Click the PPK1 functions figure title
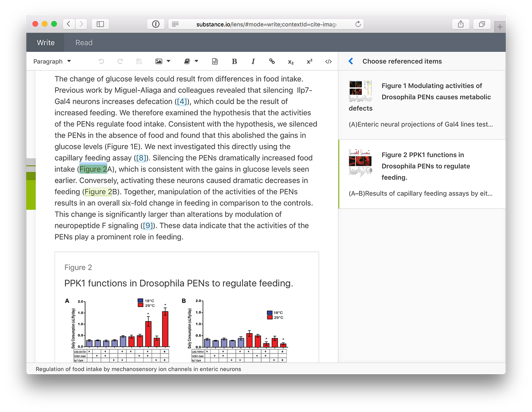This screenshot has height=412, width=532. click(179, 283)
